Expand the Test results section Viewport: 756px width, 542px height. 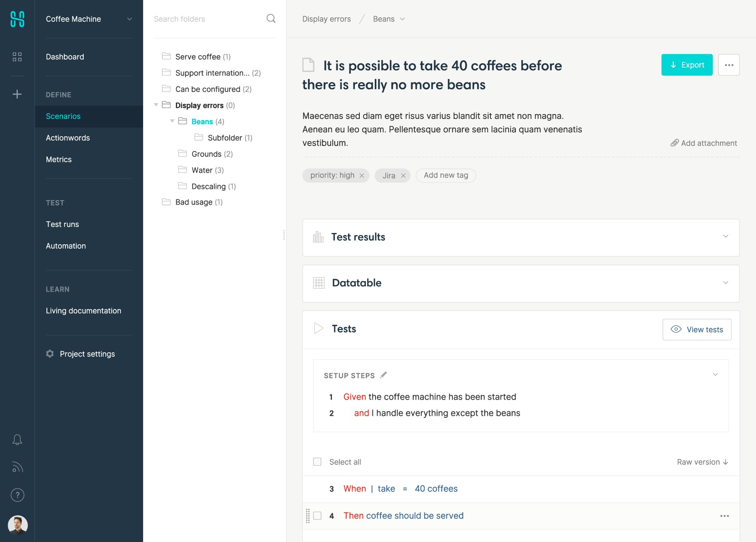(x=726, y=237)
